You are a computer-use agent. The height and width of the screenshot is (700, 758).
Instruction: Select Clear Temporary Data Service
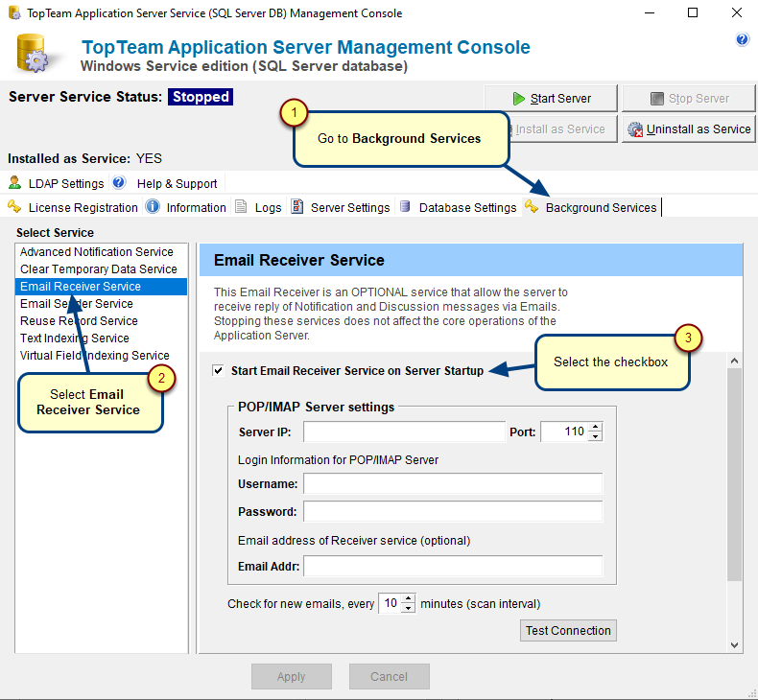(101, 269)
